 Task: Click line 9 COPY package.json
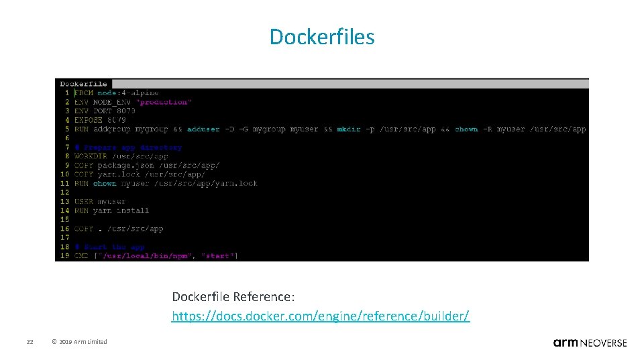147,166
